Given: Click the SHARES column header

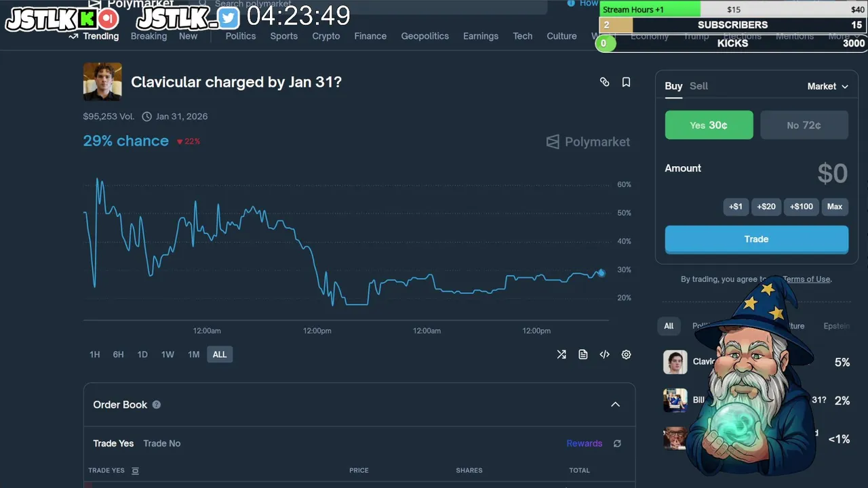Looking at the screenshot, I should [469, 470].
